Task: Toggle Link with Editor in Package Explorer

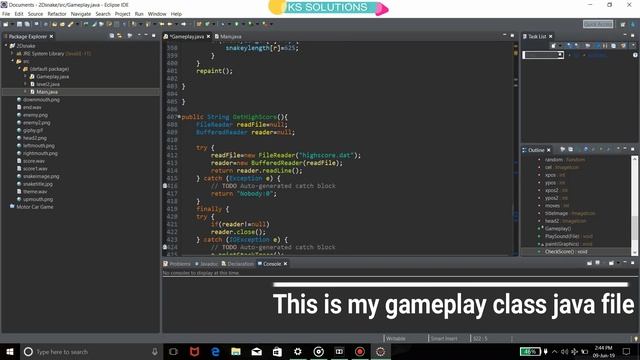Action: click(x=120, y=36)
